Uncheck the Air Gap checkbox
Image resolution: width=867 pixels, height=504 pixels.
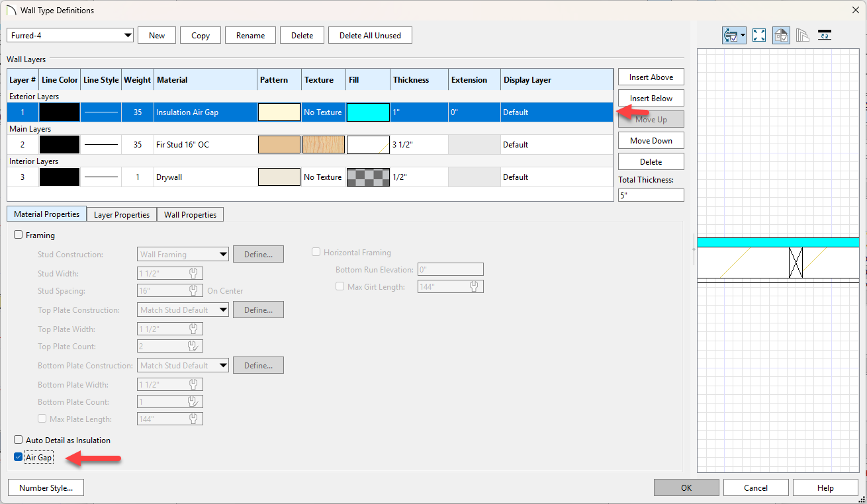tap(19, 457)
